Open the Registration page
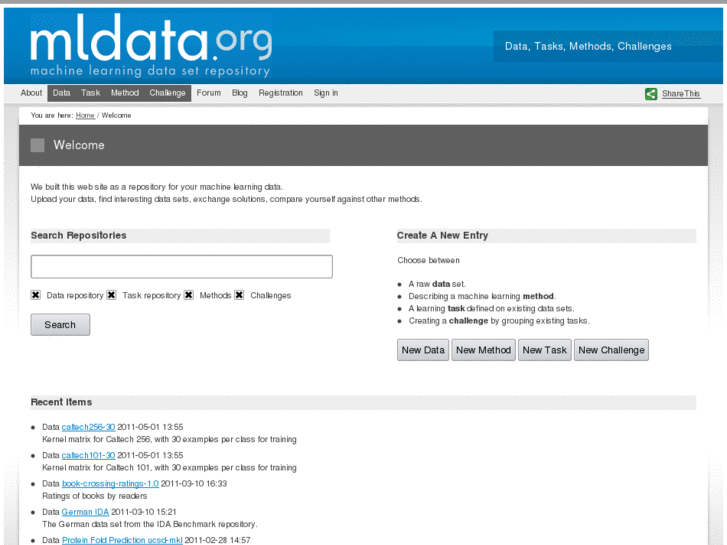 tap(281, 93)
